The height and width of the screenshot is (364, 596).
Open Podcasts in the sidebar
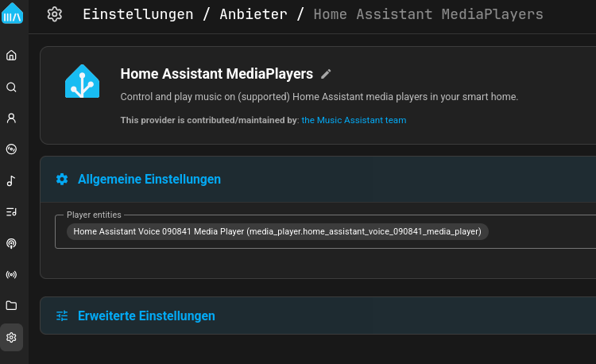11,243
